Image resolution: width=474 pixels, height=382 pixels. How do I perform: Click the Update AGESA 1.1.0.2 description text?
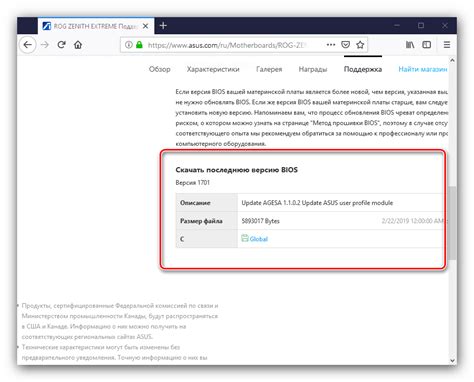(317, 203)
